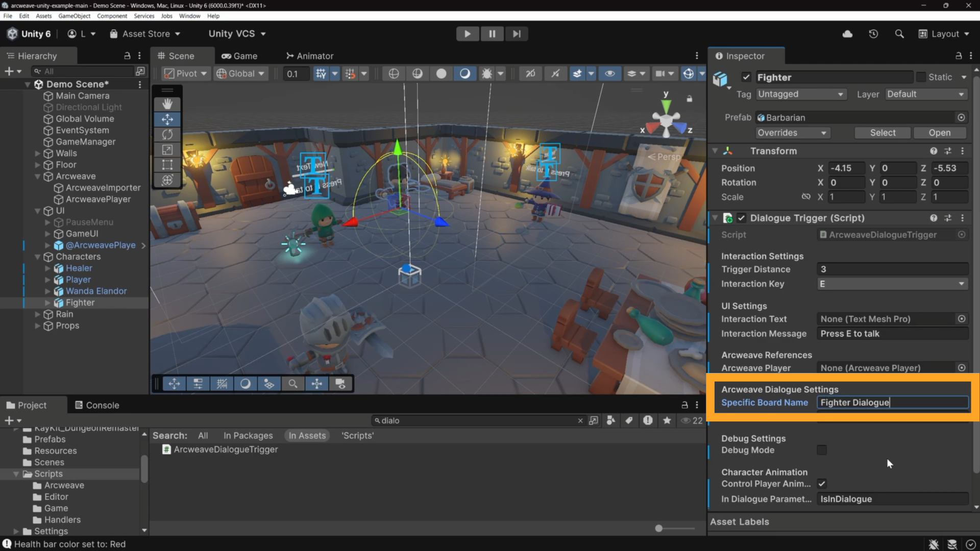The height and width of the screenshot is (551, 980).
Task: Toggle the Static checkbox
Action: (x=921, y=77)
